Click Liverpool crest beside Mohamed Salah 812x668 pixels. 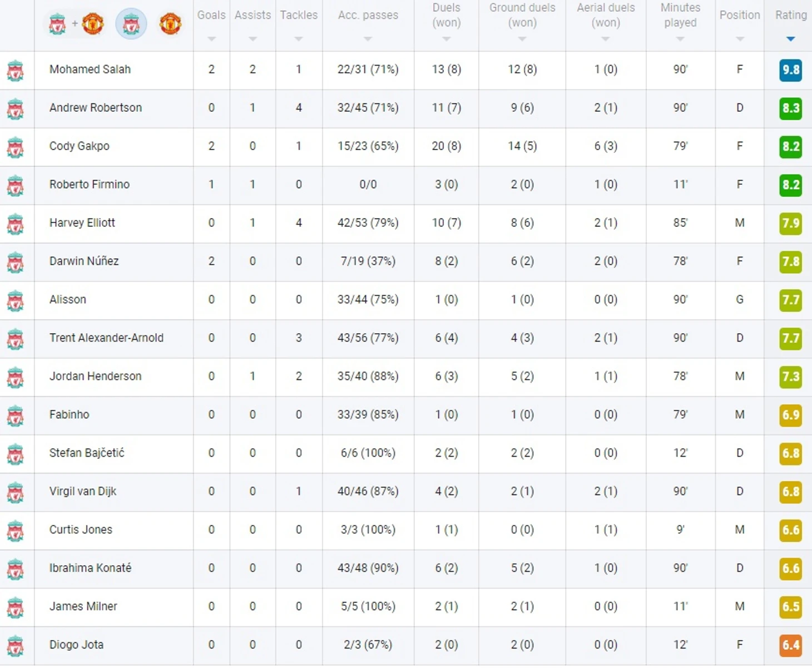click(x=16, y=71)
